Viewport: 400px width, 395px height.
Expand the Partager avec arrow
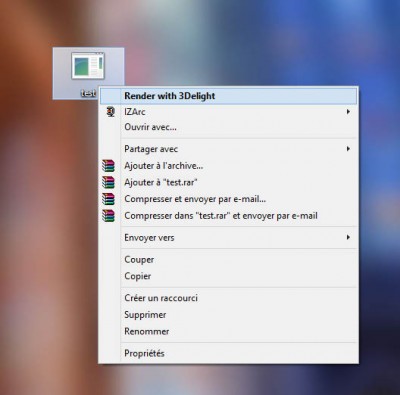click(x=348, y=149)
